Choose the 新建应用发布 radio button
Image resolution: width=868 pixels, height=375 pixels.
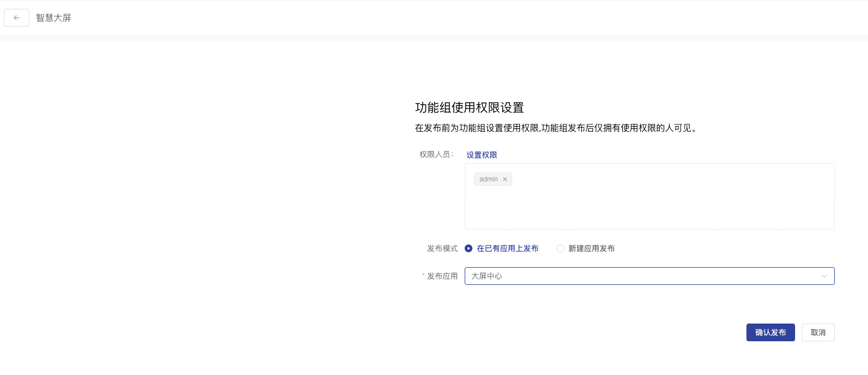coord(560,248)
